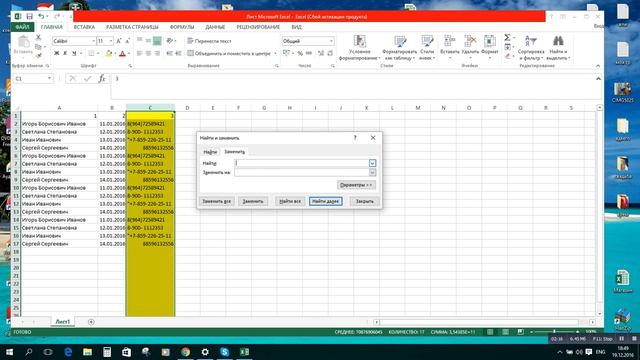640x360 pixels.
Task: Switch to the ДАННЫЕ ribbon tab
Action: 215,27
